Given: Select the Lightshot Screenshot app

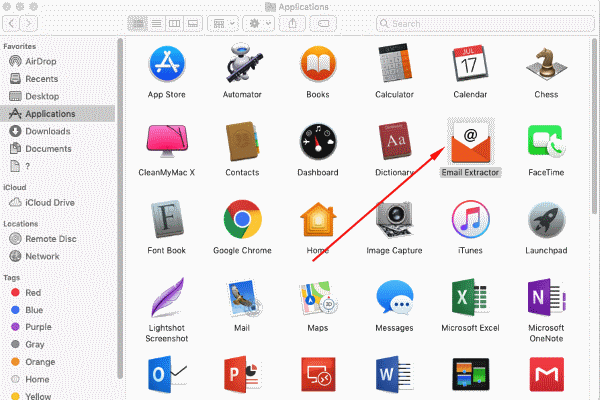Looking at the screenshot, I should coord(167,297).
